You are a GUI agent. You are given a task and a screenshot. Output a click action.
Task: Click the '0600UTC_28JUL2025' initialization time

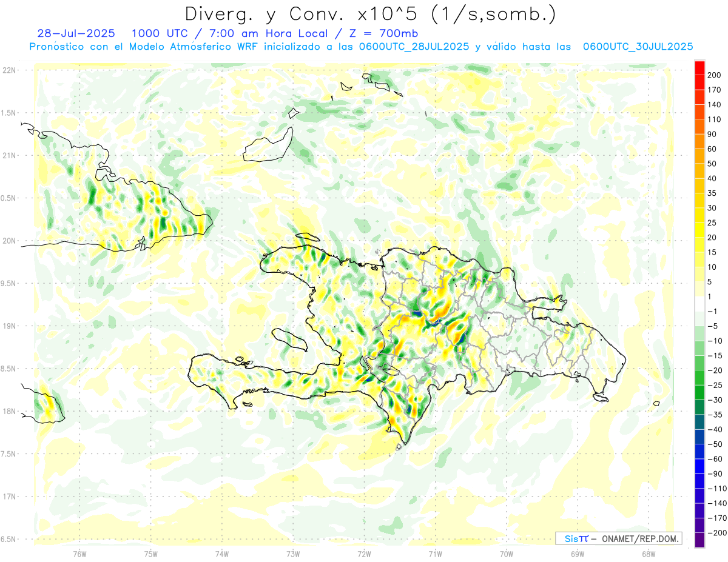(x=414, y=47)
